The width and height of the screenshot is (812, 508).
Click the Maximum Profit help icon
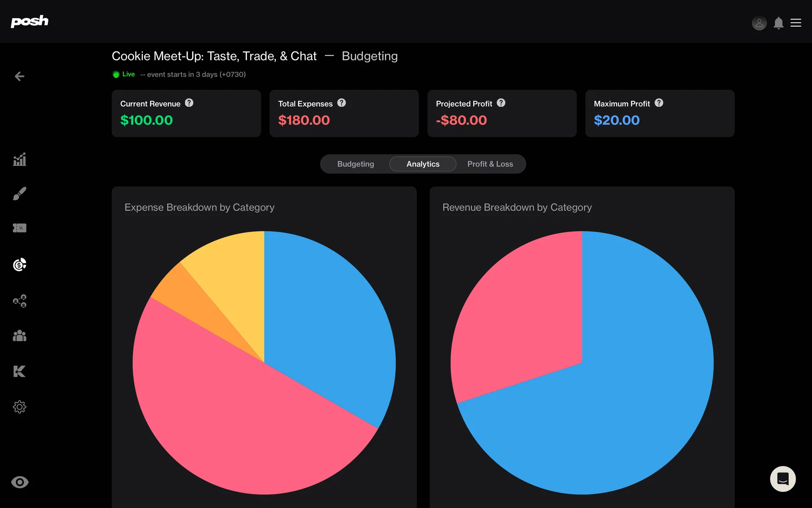659,103
